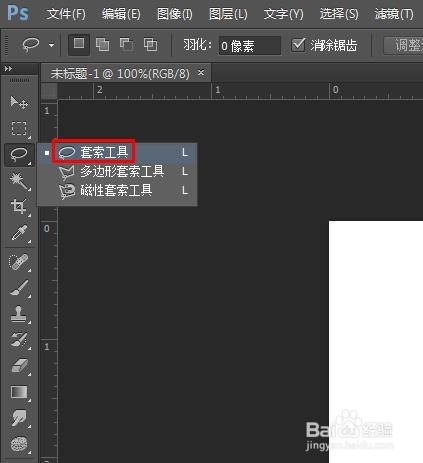Select the Clone Stamp tool

pyautogui.click(x=19, y=314)
